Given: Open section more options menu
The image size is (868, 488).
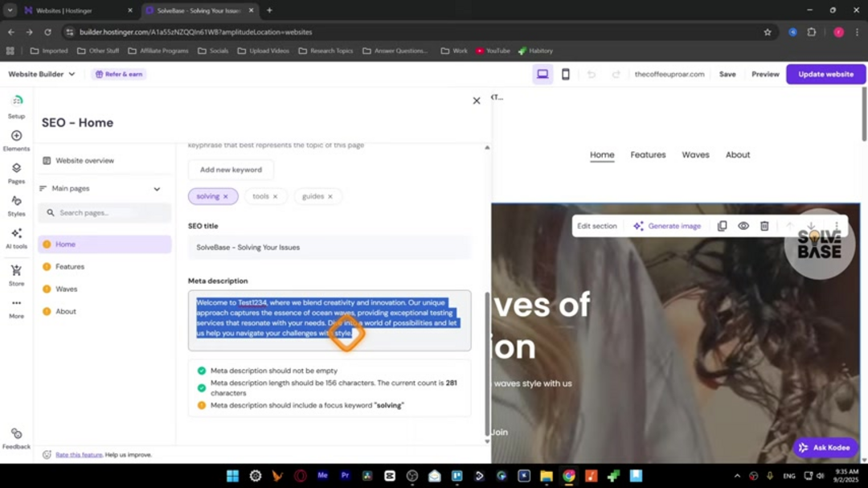Looking at the screenshot, I should pos(837,226).
